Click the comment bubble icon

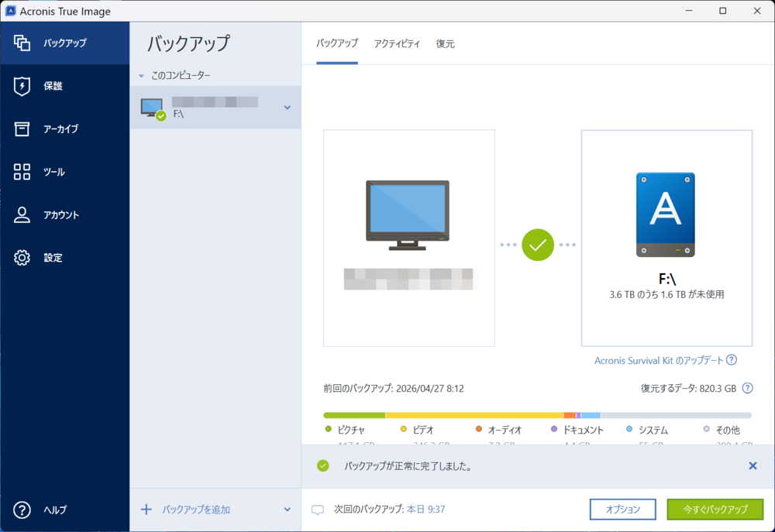[318, 510]
